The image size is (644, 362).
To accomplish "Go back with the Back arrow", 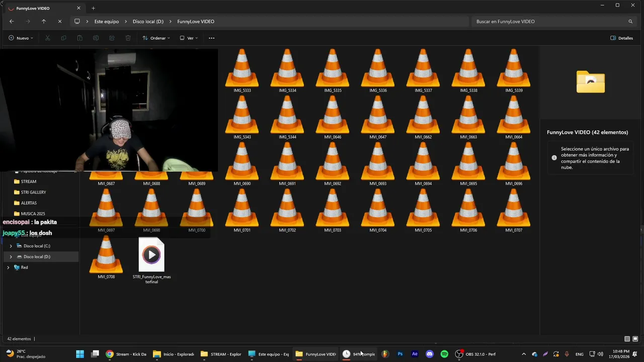I will click(x=12, y=22).
